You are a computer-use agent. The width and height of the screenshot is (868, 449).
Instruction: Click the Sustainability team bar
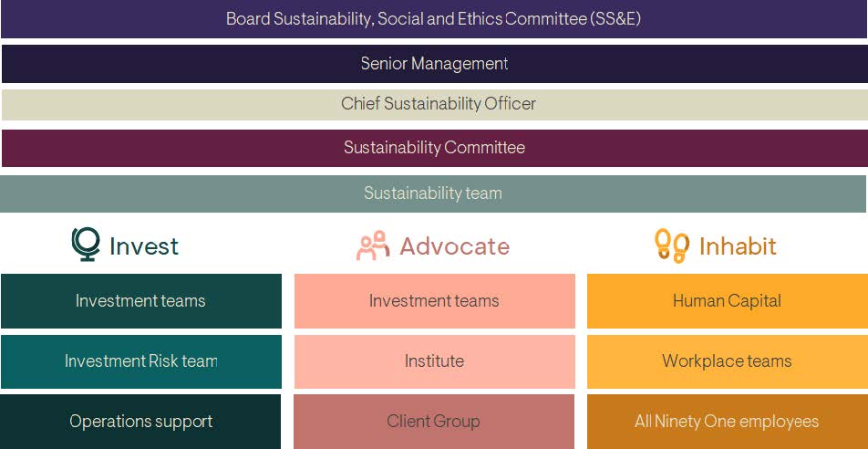click(x=434, y=193)
